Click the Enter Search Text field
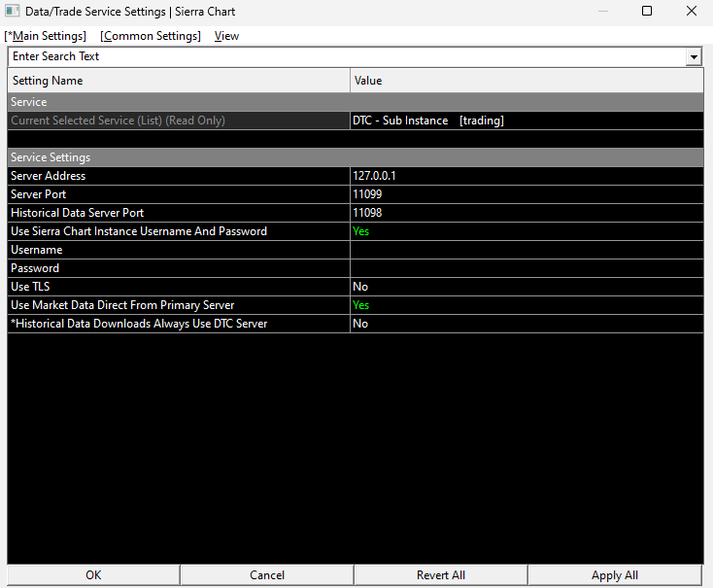The width and height of the screenshot is (713, 588). [347, 56]
